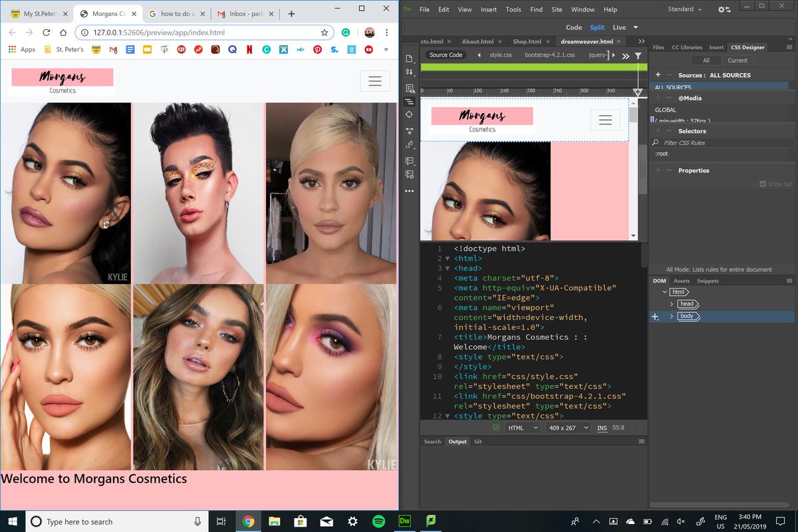Open the Site menu in Dreamweaver
The height and width of the screenshot is (532, 798).
pyautogui.click(x=557, y=9)
